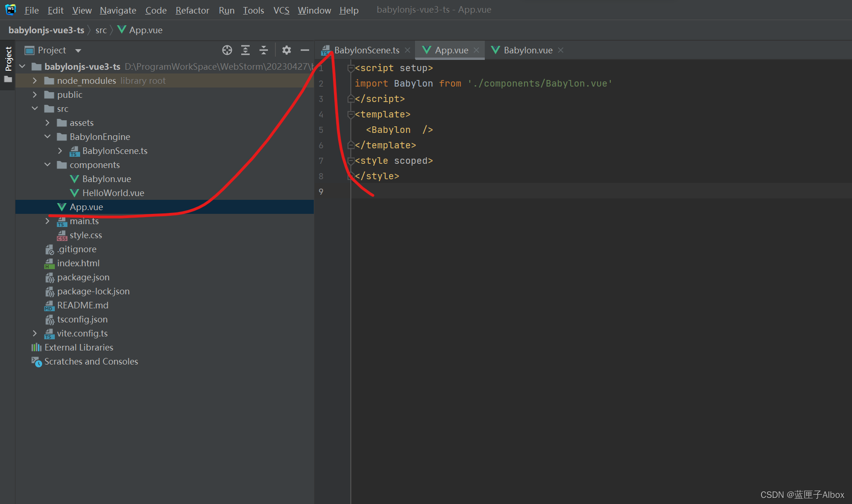Open the Help menu

pyautogui.click(x=349, y=10)
